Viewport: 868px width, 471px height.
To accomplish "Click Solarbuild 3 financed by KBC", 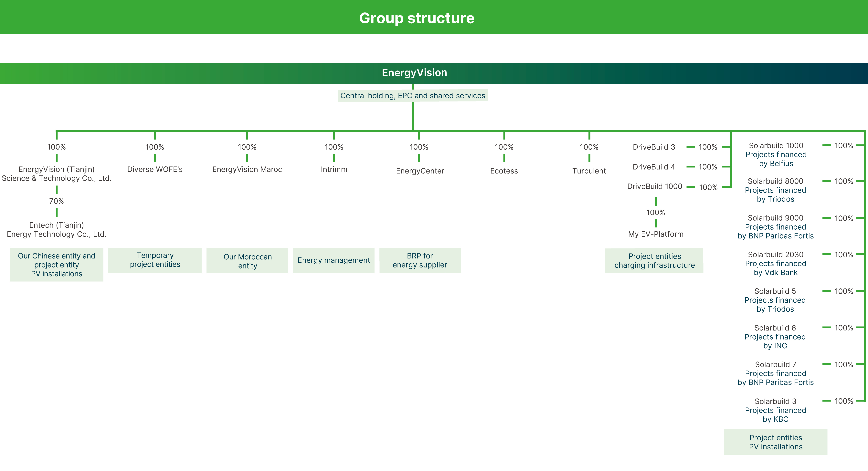I will 775,410.
